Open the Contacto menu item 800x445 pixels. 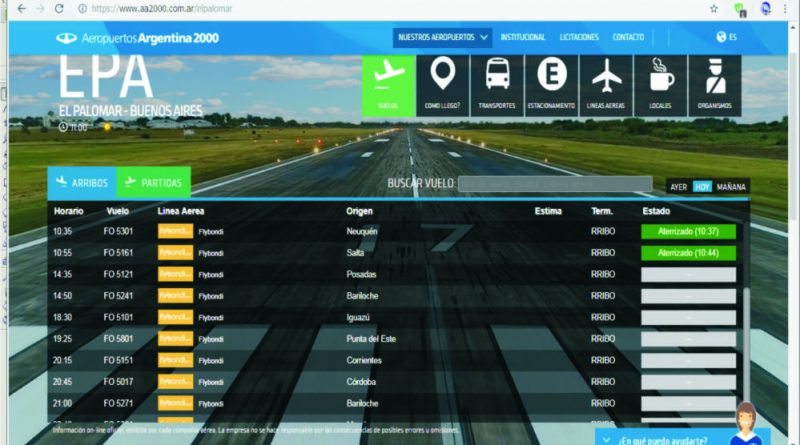tap(628, 37)
